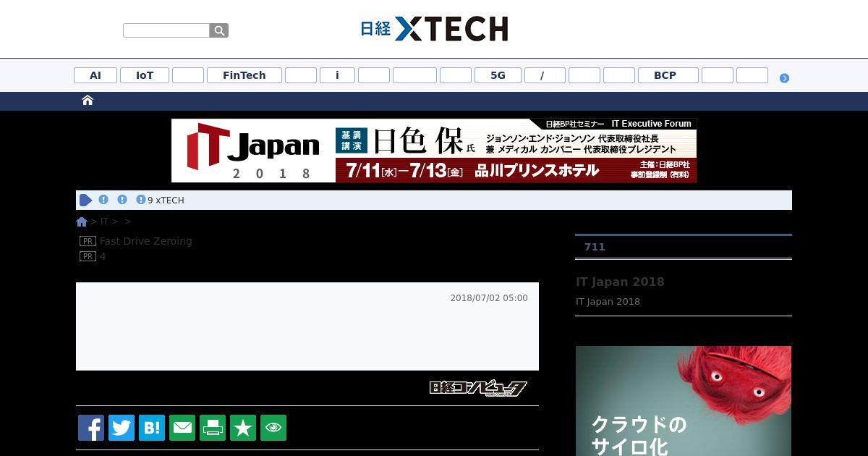868x456 pixels.
Task: Print the article
Action: [x=213, y=428]
